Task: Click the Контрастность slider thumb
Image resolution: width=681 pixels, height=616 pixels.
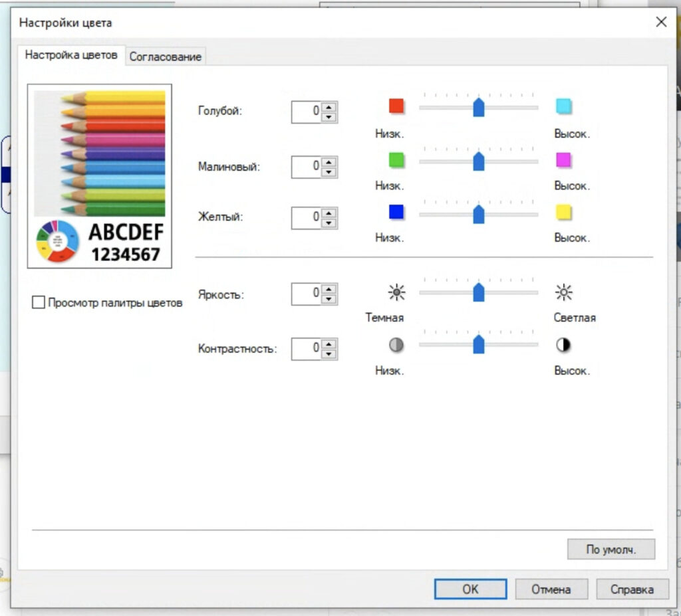Action: [479, 344]
